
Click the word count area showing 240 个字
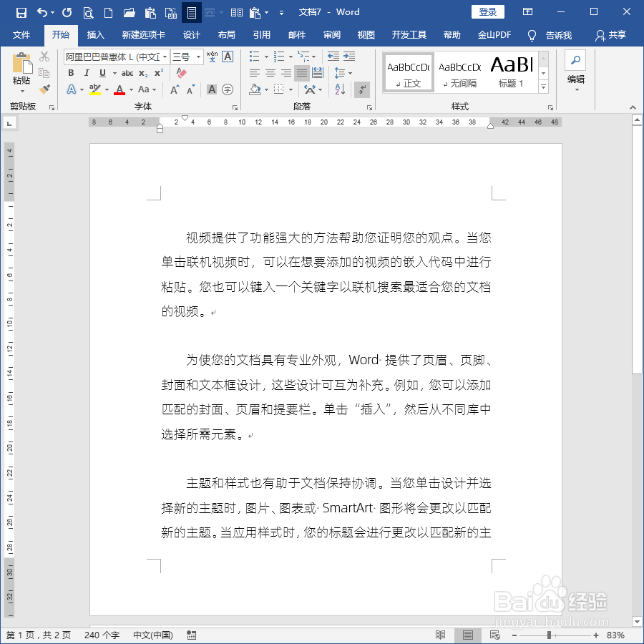coord(102,634)
